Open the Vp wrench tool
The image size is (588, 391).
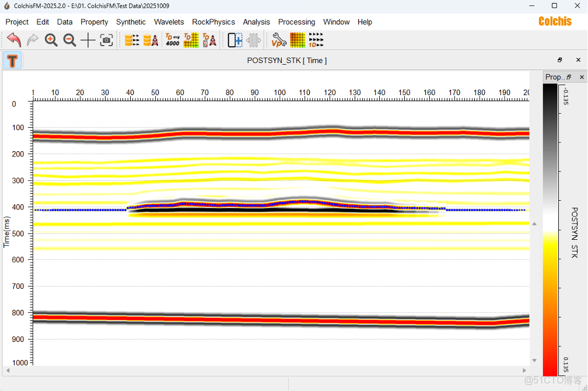(x=279, y=40)
